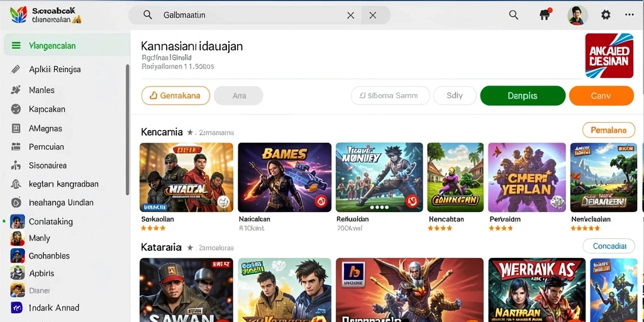
Task: Toggle the hamburger menu next to Ylangencaian
Action: [16, 45]
